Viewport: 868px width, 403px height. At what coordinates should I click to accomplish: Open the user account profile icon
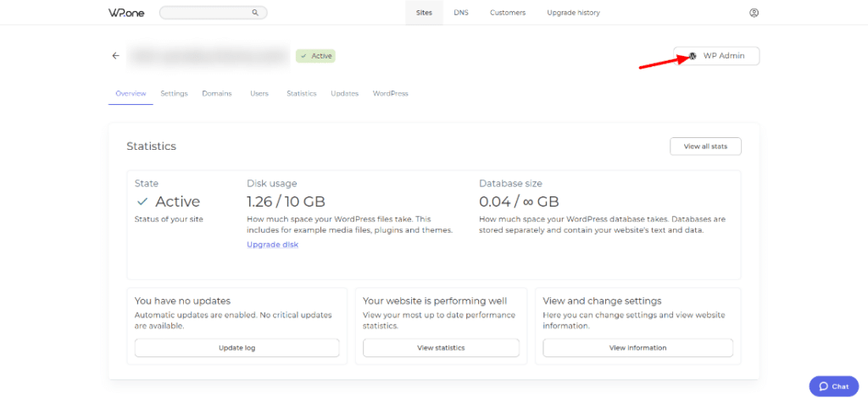coord(754,13)
